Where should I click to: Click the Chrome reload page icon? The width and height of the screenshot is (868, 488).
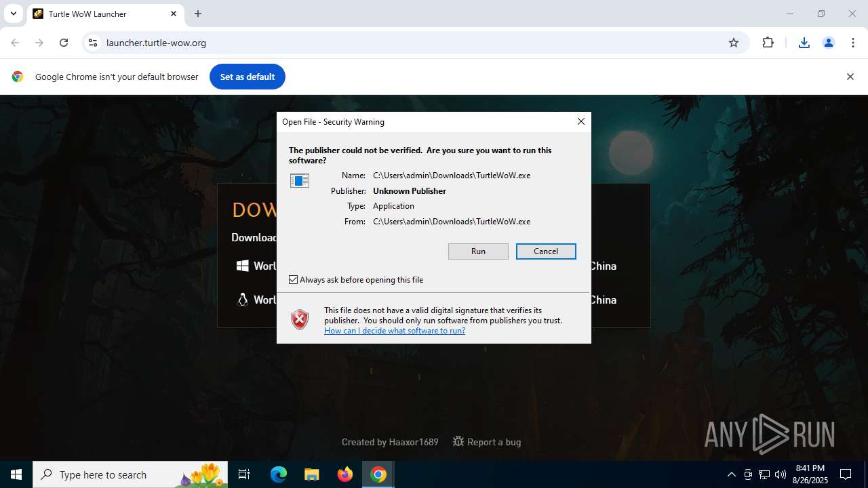click(64, 43)
